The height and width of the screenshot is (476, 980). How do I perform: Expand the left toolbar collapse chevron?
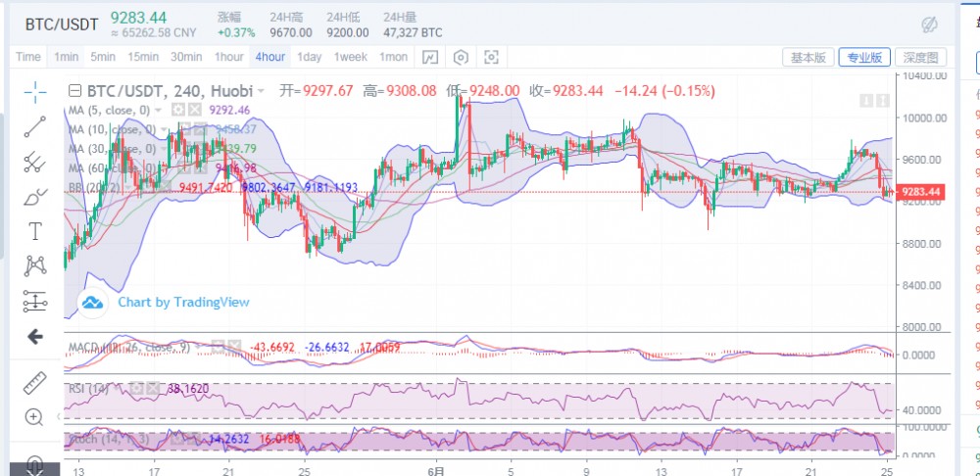(x=59, y=416)
